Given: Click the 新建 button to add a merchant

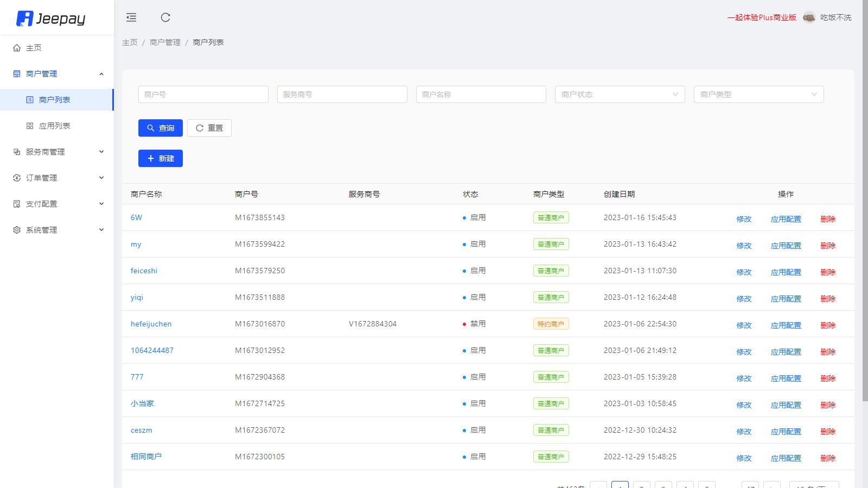Looking at the screenshot, I should [161, 158].
